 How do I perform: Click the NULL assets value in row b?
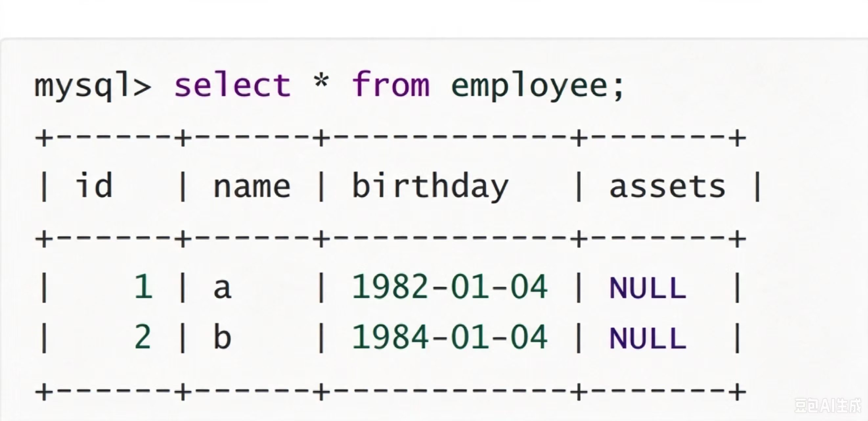[648, 338]
